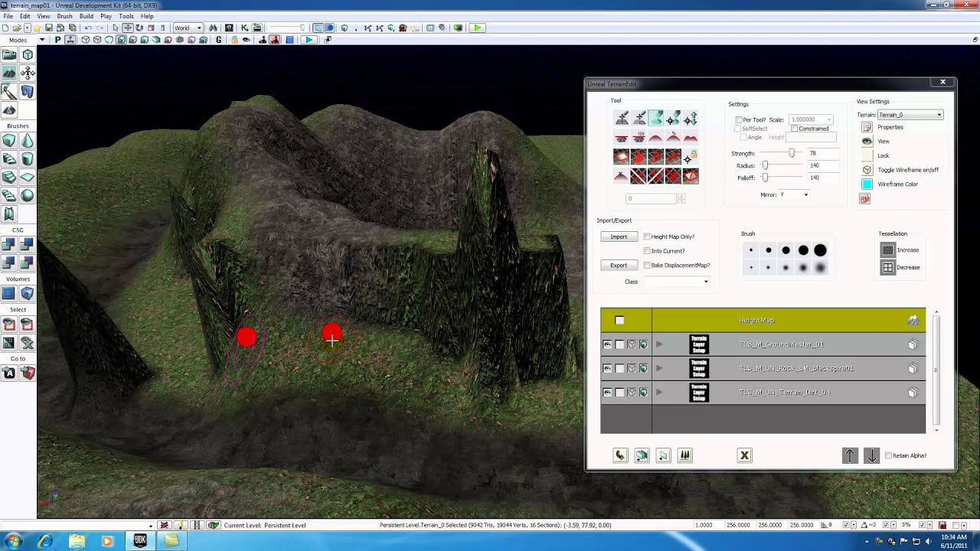The width and height of the screenshot is (980, 551).
Task: Click the Windows Start button
Action: pos(15,540)
